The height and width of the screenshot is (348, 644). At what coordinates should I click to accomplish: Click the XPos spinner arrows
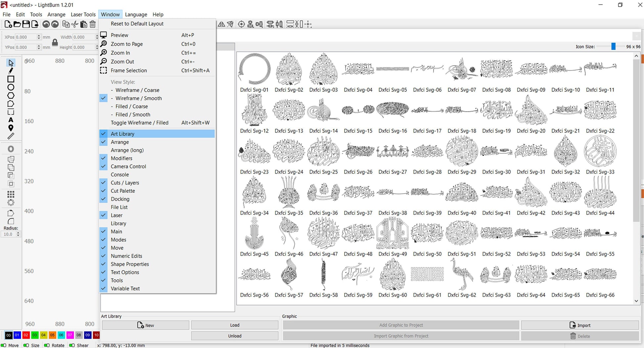click(x=39, y=37)
